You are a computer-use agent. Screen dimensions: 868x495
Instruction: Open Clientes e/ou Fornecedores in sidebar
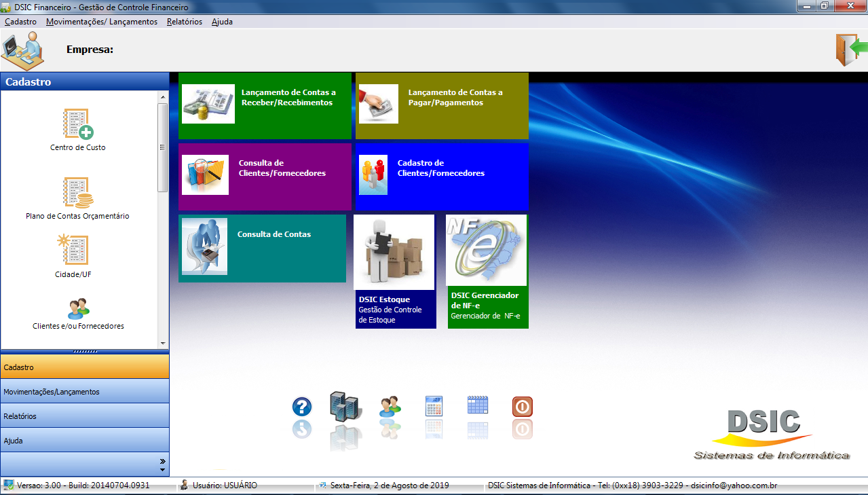(78, 314)
